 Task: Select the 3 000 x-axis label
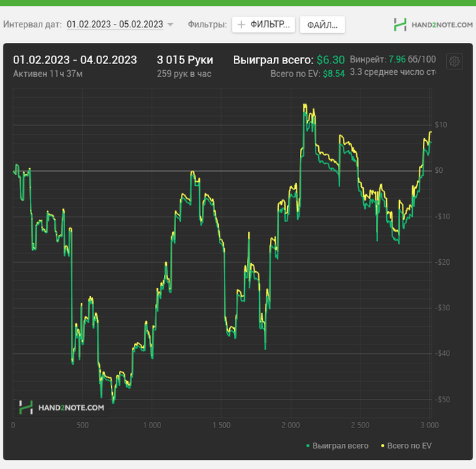pyautogui.click(x=429, y=425)
